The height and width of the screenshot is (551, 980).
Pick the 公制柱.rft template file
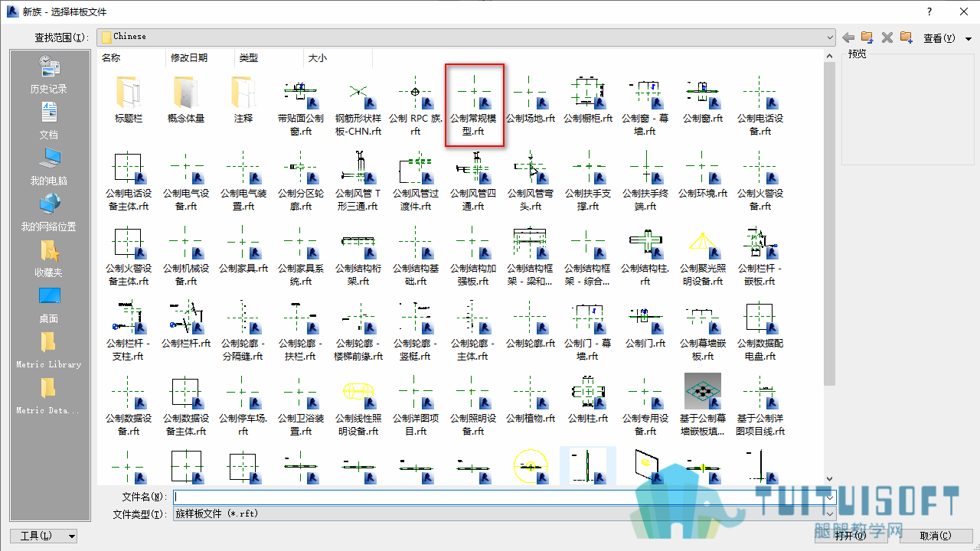point(588,399)
